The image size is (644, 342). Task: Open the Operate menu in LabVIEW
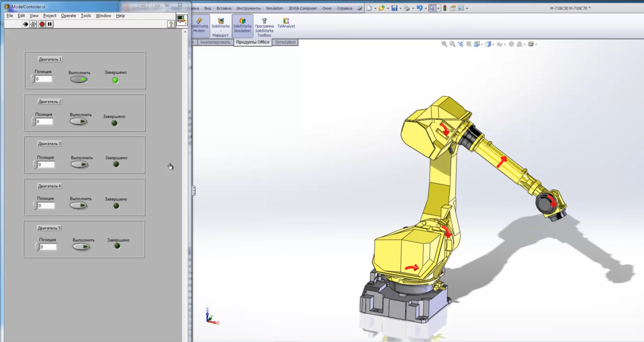[68, 15]
